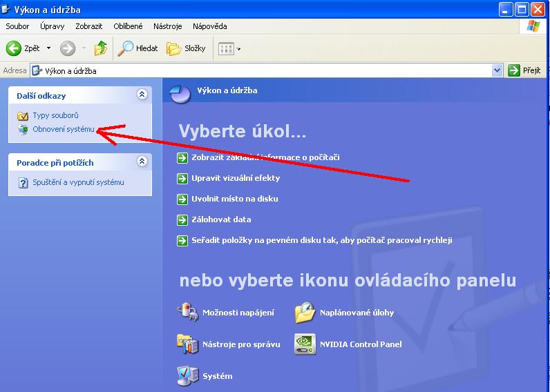The image size is (550, 392).
Task: Open the Nástroje menu
Action: (168, 26)
